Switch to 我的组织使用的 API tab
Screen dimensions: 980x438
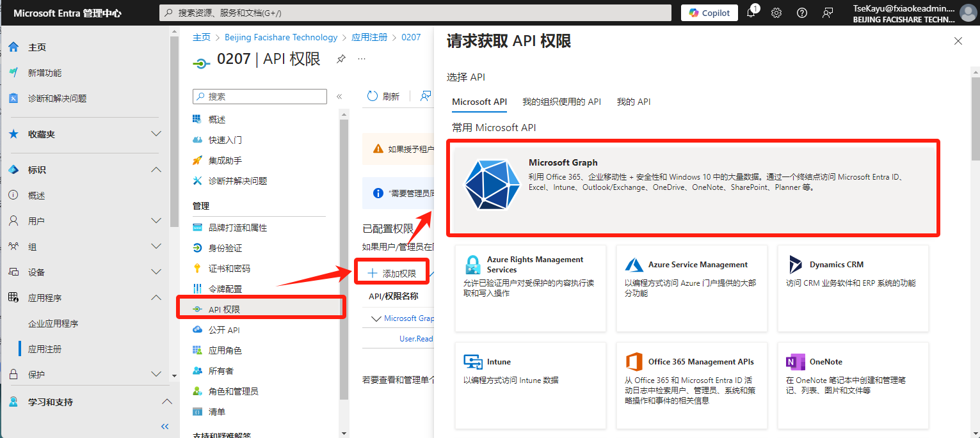[562, 102]
